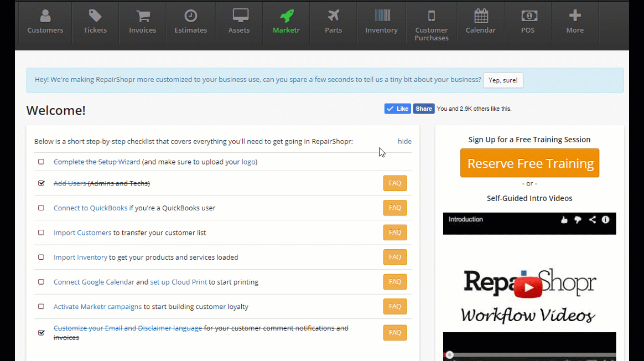Open the Import Inventory link
Screen dimensions: 644x361
pyautogui.click(x=81, y=257)
